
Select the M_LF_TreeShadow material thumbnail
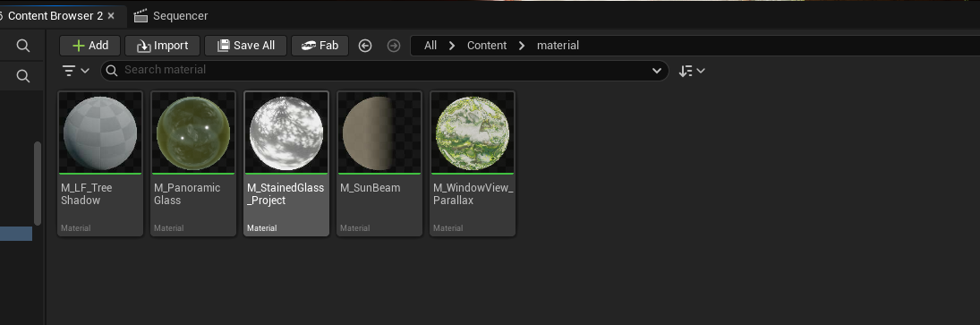pos(100,133)
